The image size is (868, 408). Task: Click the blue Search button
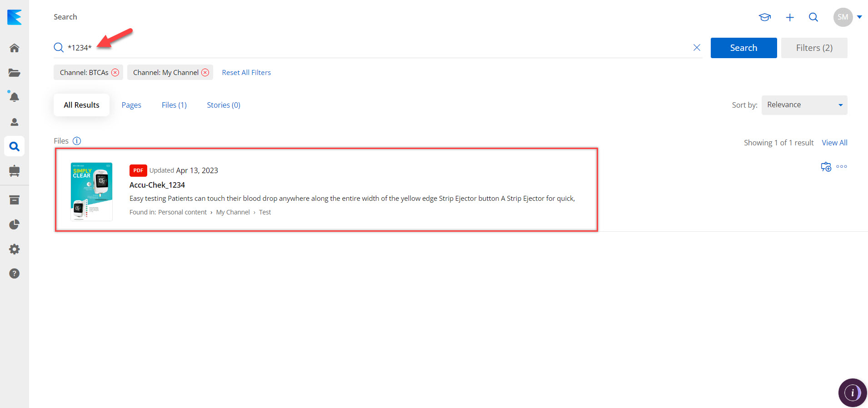[743, 48]
